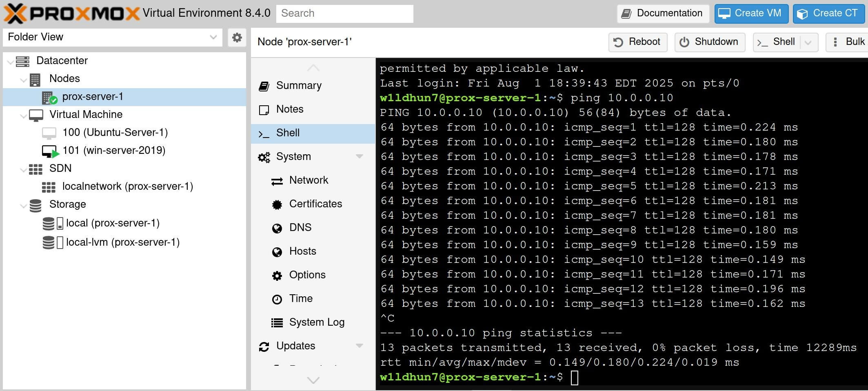This screenshot has height=391, width=868.
Task: Open the Folder View dropdown
Action: point(213,37)
